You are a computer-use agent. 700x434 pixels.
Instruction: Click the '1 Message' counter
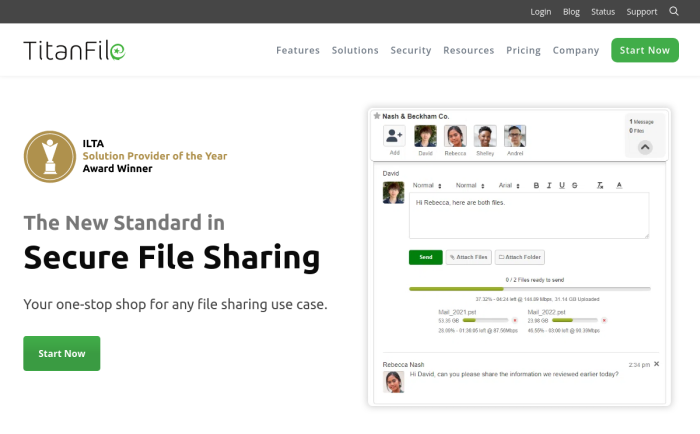point(641,121)
